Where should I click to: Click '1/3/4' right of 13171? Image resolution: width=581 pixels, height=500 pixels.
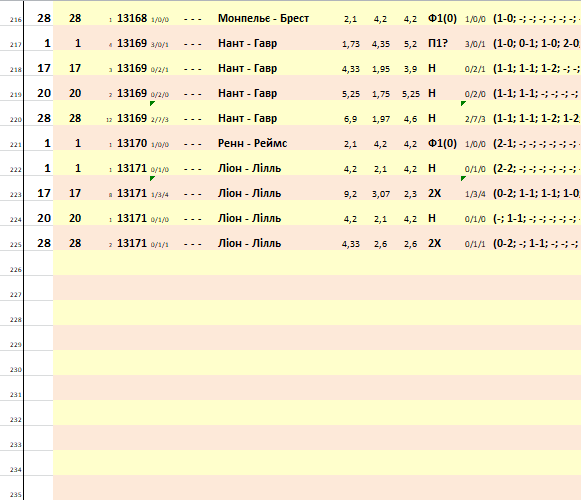(160, 194)
